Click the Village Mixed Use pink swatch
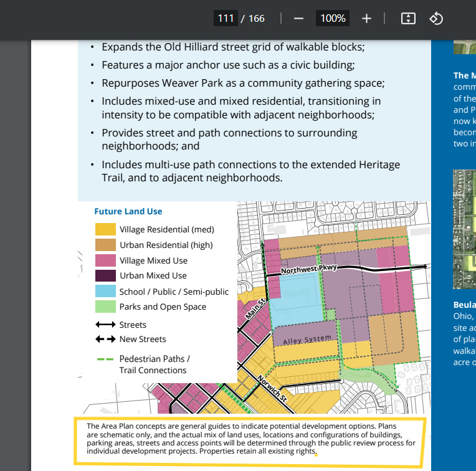 point(105,260)
